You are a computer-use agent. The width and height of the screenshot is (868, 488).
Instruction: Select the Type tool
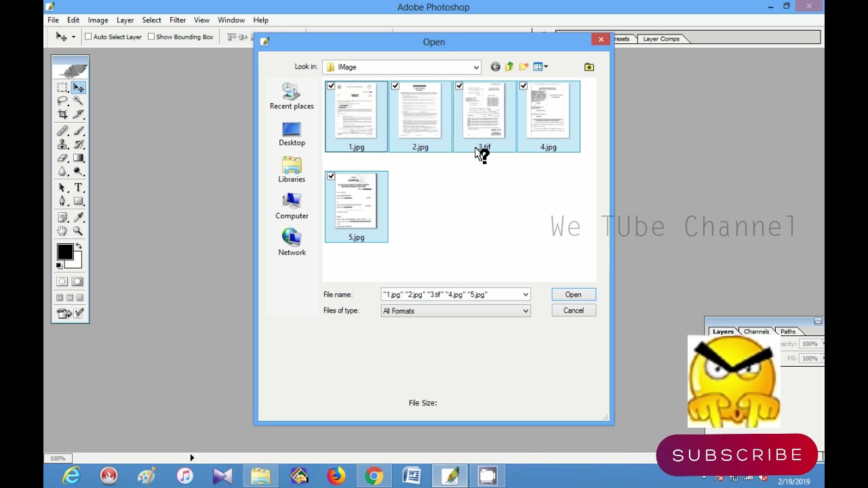click(x=79, y=188)
